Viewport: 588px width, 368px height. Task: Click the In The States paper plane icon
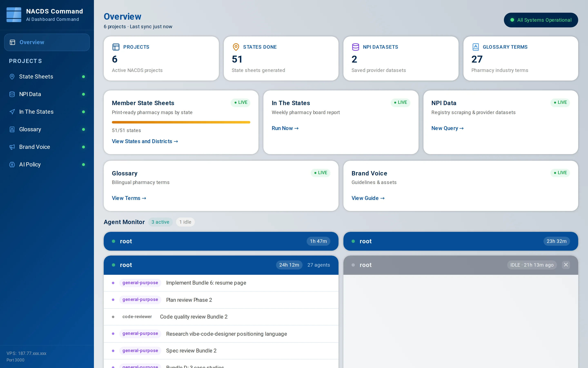pyautogui.click(x=12, y=112)
